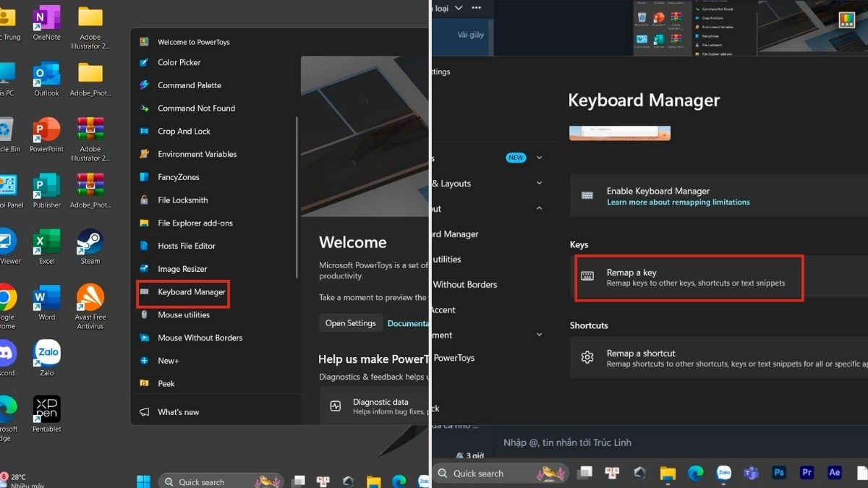Open File Explorer add-ons
The width and height of the screenshot is (868, 488).
[x=195, y=223]
